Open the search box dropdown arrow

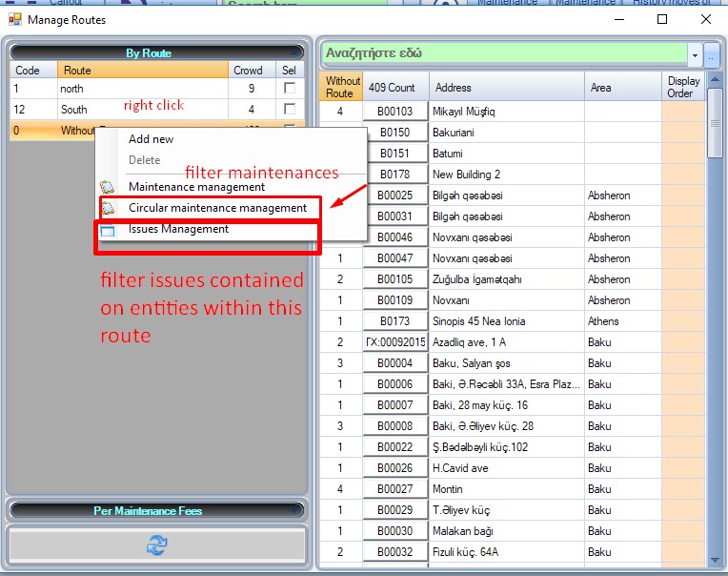[x=695, y=54]
